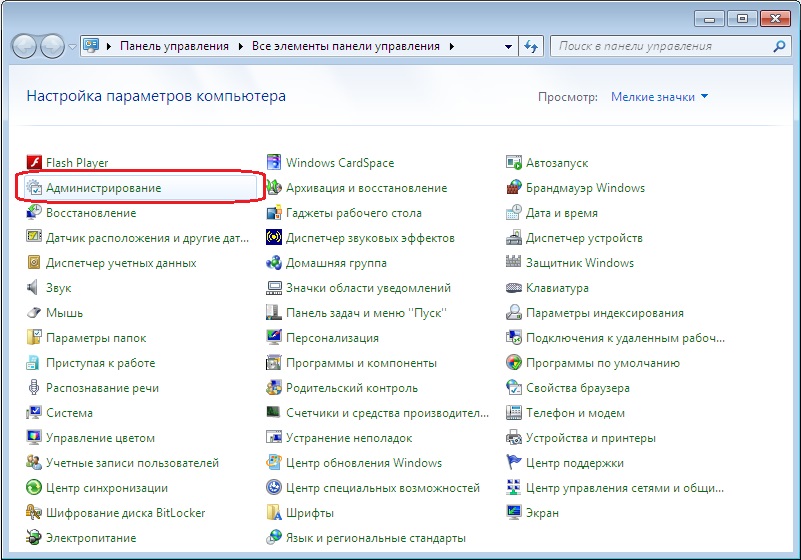Open the Программы и компоненты link

click(361, 363)
